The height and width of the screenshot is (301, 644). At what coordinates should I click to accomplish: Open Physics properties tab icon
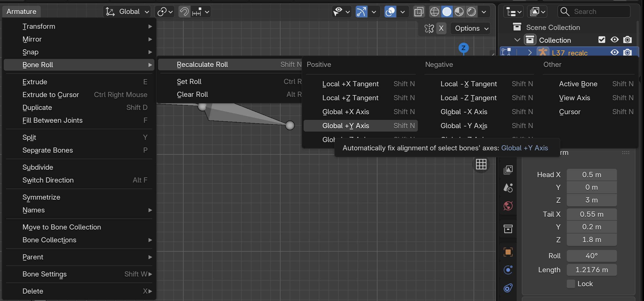pyautogui.click(x=508, y=270)
